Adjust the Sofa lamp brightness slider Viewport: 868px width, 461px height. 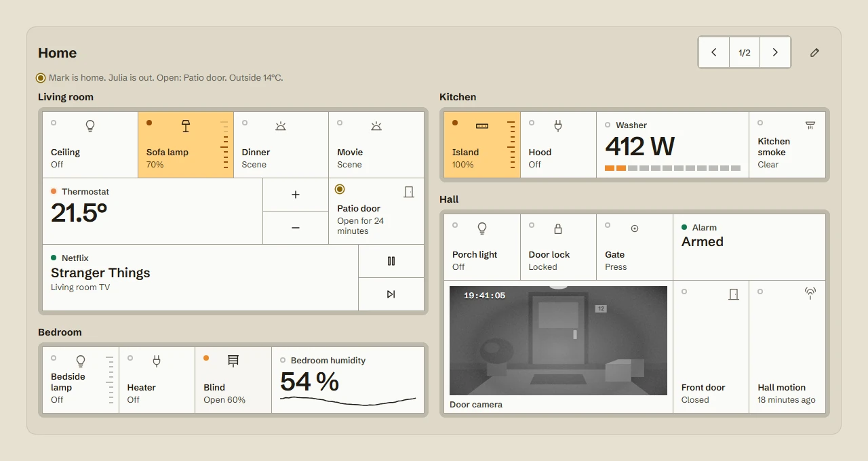click(x=225, y=144)
